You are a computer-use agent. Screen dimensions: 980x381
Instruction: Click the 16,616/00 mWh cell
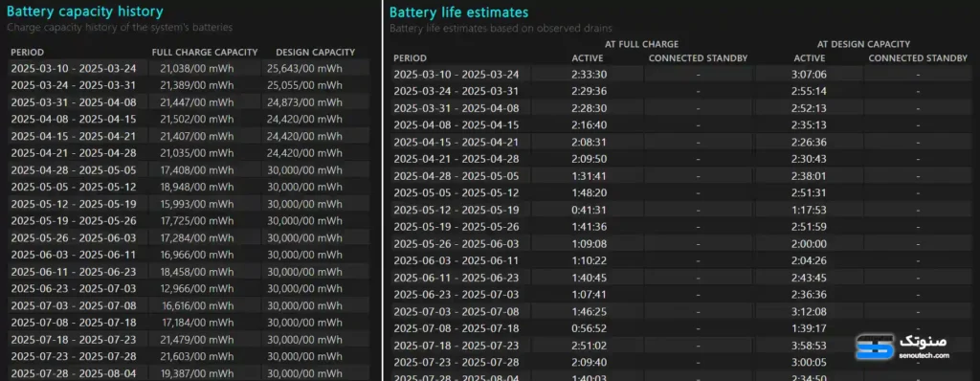[x=198, y=305]
